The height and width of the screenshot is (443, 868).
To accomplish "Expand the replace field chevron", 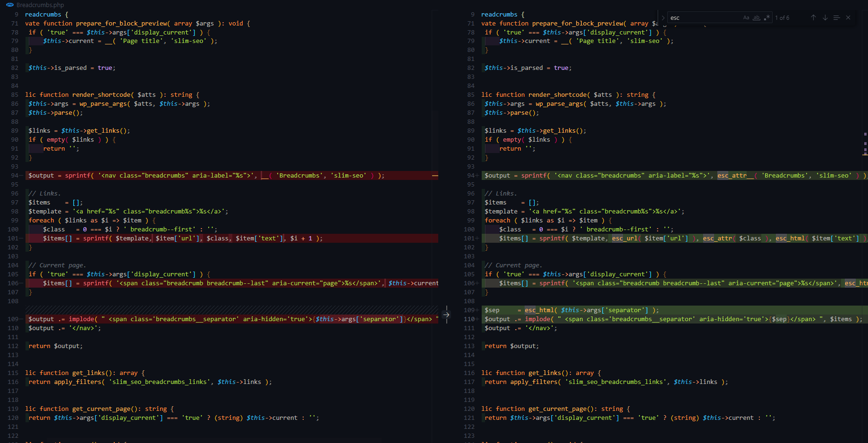I will click(663, 18).
